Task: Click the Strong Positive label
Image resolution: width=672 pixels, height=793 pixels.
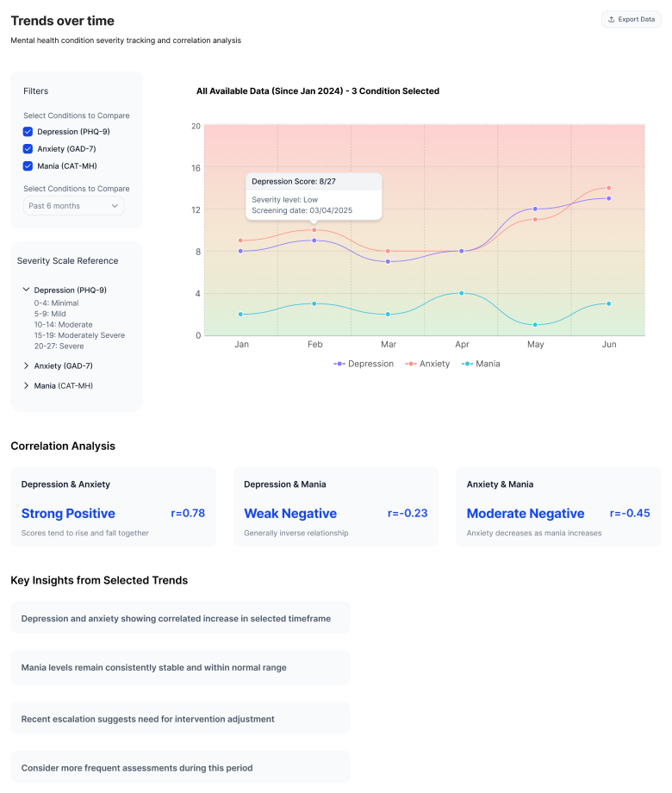Action: (x=68, y=514)
